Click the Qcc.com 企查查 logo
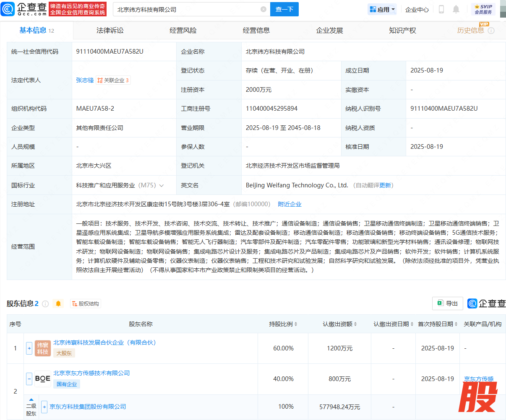The height and width of the screenshot is (420, 506). [x=24, y=9]
